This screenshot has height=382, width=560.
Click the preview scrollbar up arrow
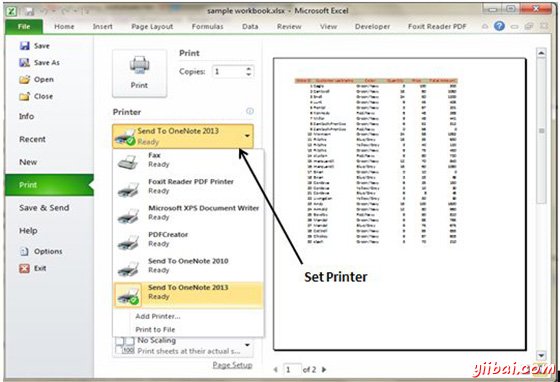point(541,53)
